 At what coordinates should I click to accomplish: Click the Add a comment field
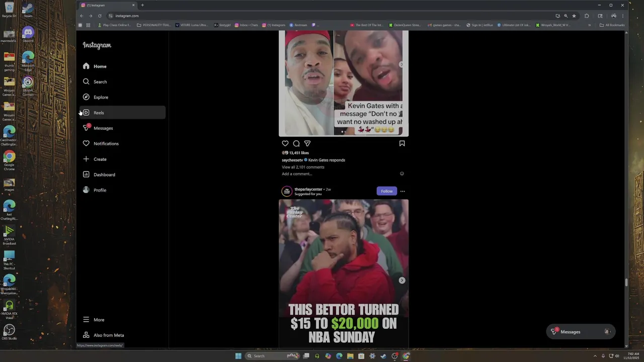pyautogui.click(x=339, y=174)
